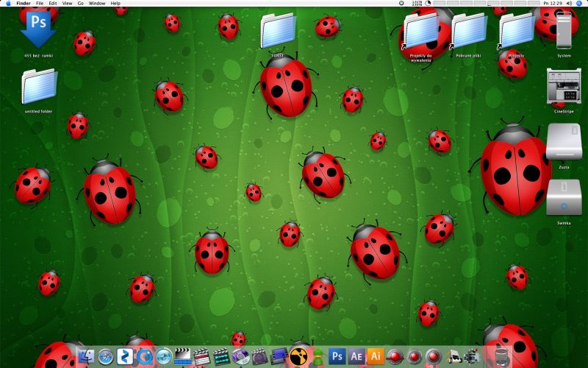Click the pie chart status menu icon
This screenshot has height=368, width=588.
(428, 3)
